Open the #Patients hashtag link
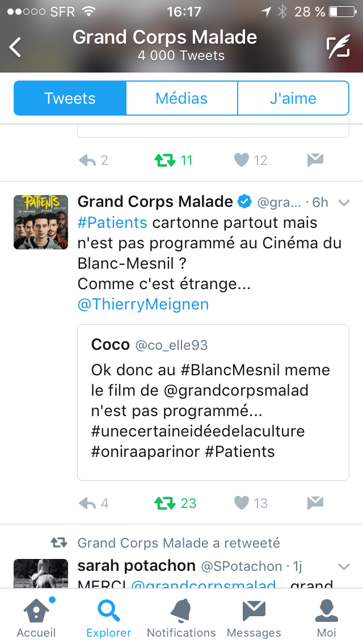The width and height of the screenshot is (363, 644). click(112, 223)
